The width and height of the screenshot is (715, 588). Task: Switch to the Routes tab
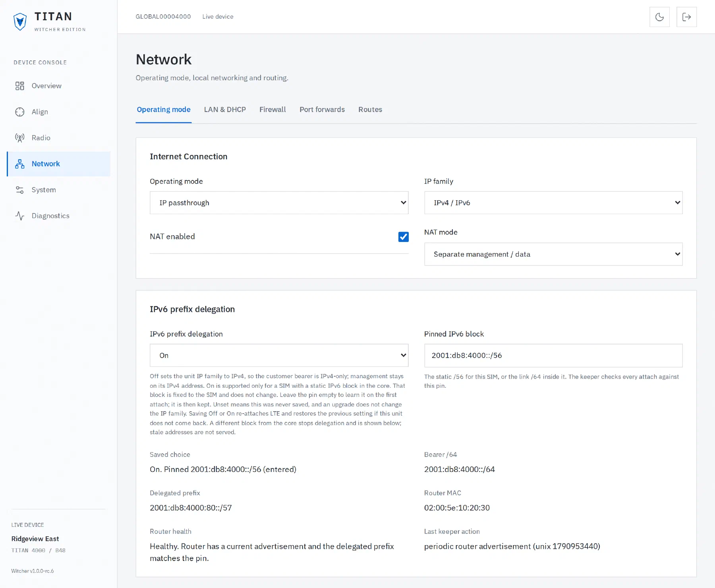coord(370,110)
